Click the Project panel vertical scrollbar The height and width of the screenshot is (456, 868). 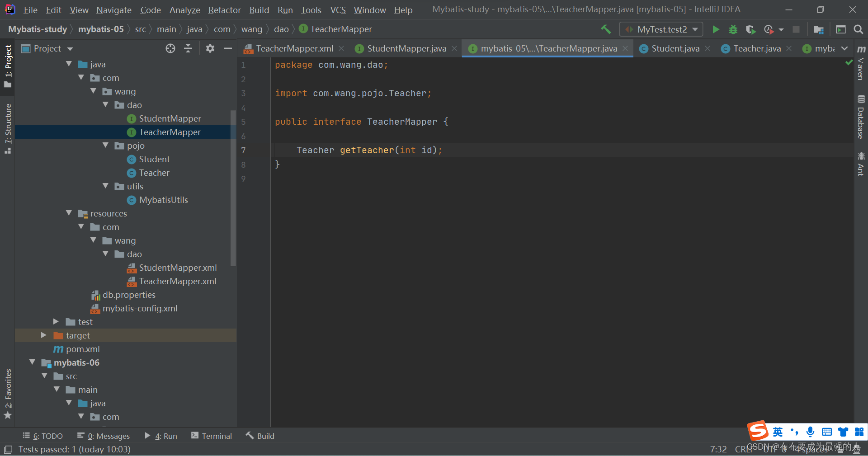pos(233,188)
